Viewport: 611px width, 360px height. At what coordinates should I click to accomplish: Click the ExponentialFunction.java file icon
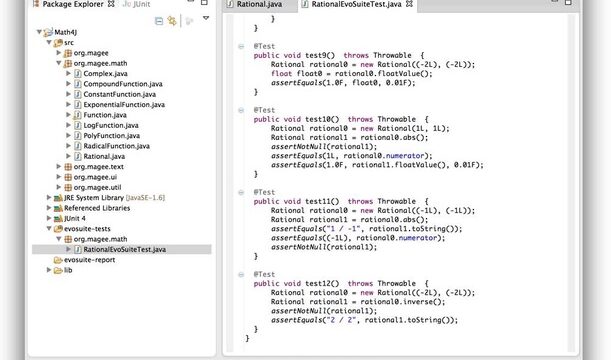point(78,104)
